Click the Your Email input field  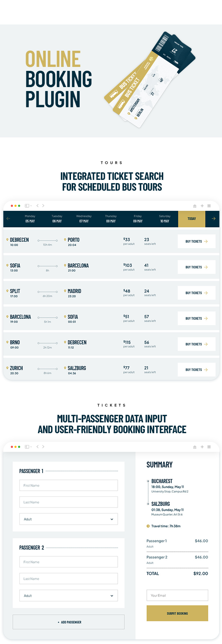click(177, 595)
